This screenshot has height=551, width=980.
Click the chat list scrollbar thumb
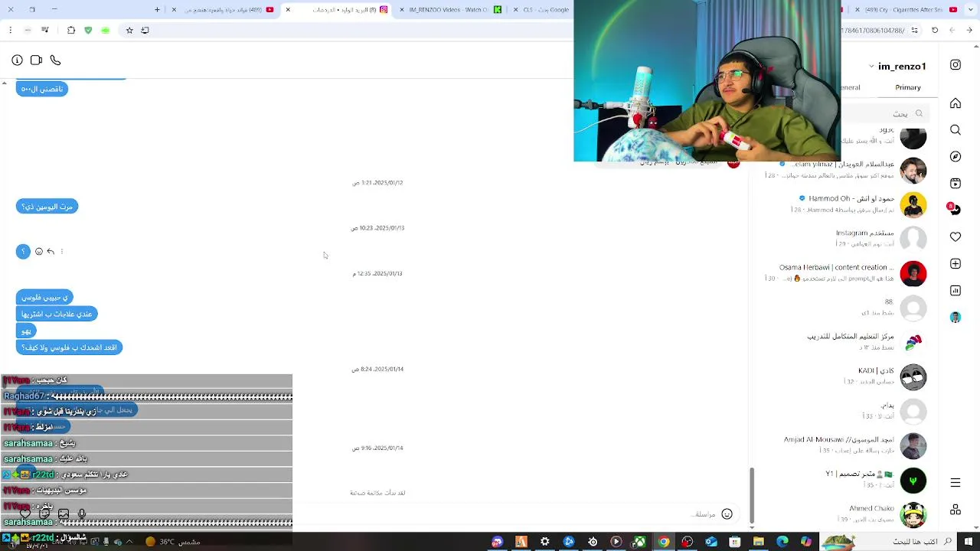click(x=752, y=494)
